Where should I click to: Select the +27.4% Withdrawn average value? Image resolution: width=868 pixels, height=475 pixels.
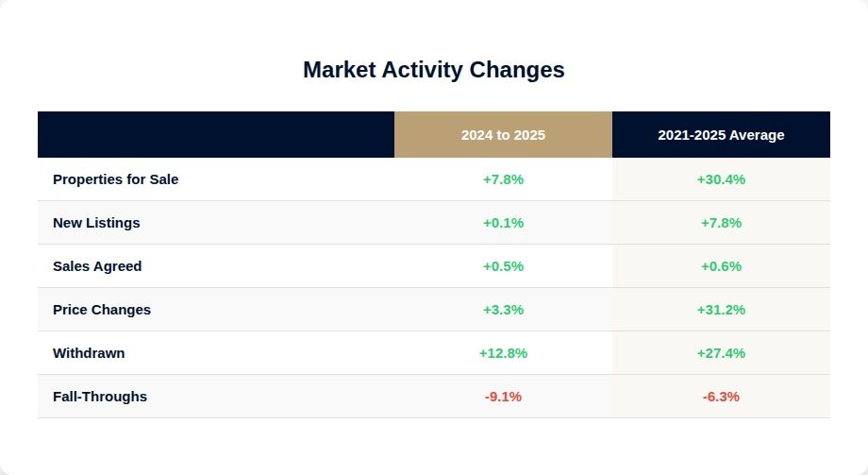coord(721,353)
